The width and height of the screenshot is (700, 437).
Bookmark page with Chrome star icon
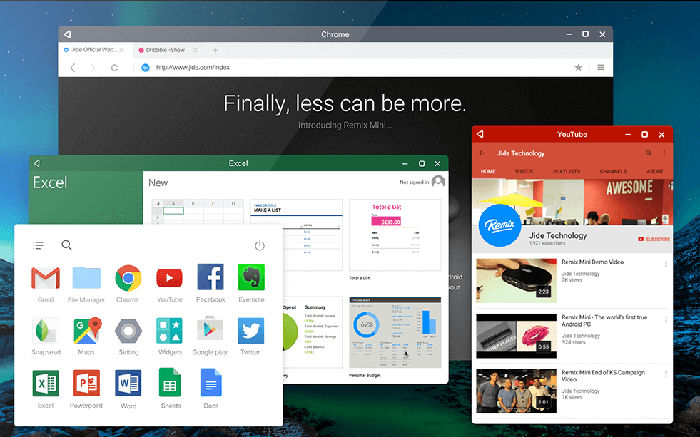[x=578, y=67]
